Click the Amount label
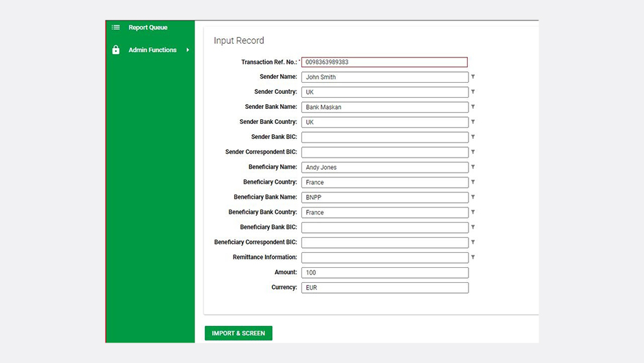The height and width of the screenshot is (363, 644). [x=286, y=273]
